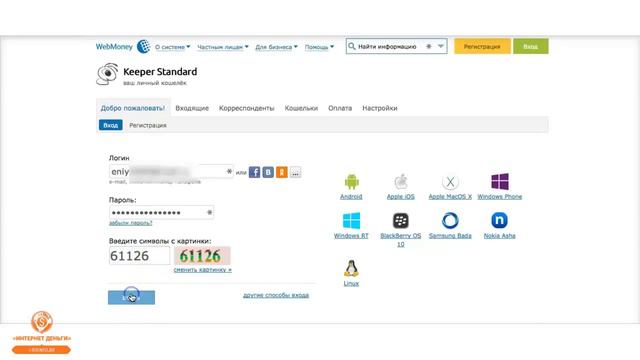Switch to the Настройки tab
Image resolution: width=640 pixels, height=360 pixels.
[x=380, y=108]
